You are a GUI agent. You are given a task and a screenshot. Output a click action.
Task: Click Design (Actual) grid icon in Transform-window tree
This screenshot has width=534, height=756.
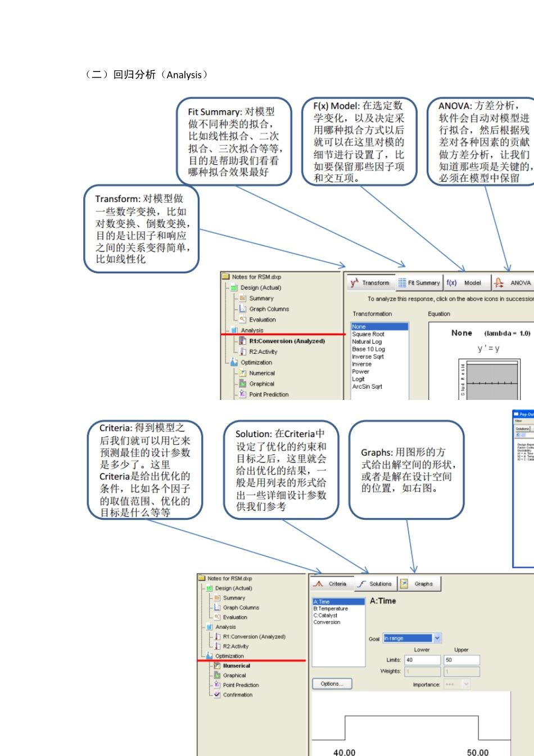click(234, 287)
